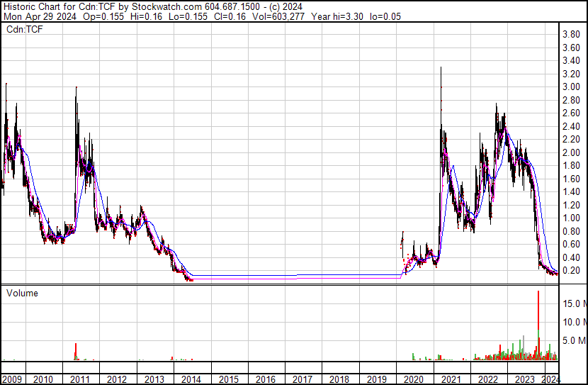The height and width of the screenshot is (385, 588).
Task: Click the 3.80 price axis label
Action: (x=572, y=35)
